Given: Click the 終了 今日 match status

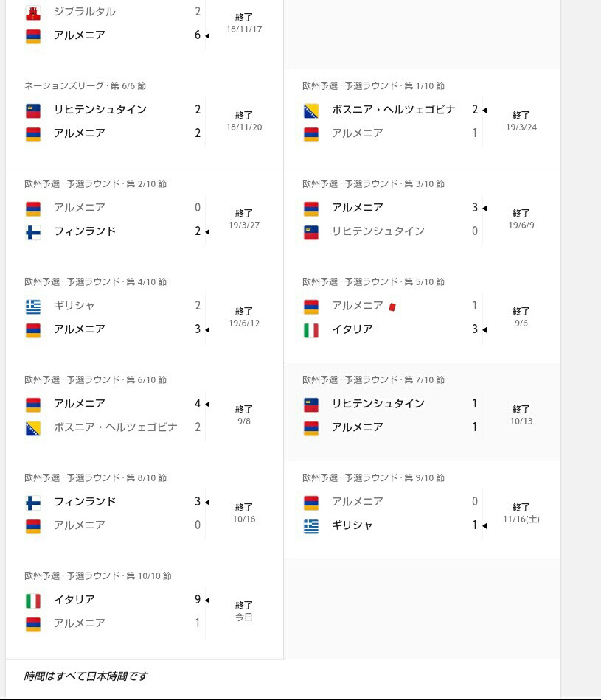Looking at the screenshot, I should pos(244,611).
